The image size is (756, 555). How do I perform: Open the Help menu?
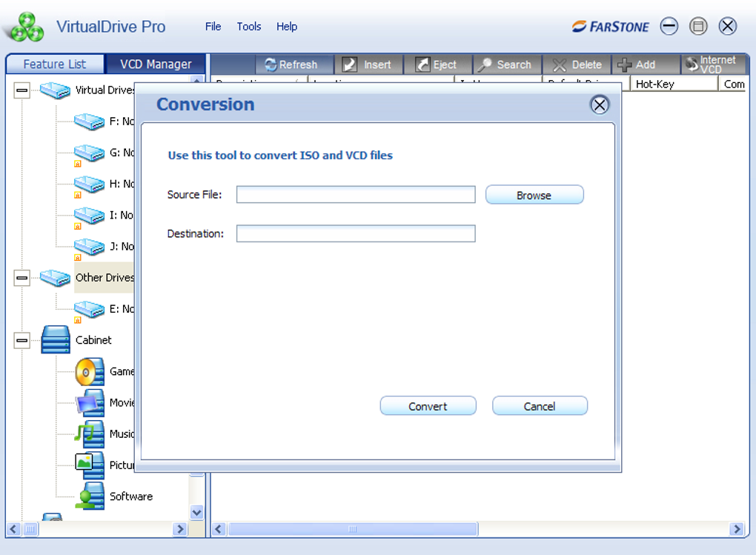287,27
